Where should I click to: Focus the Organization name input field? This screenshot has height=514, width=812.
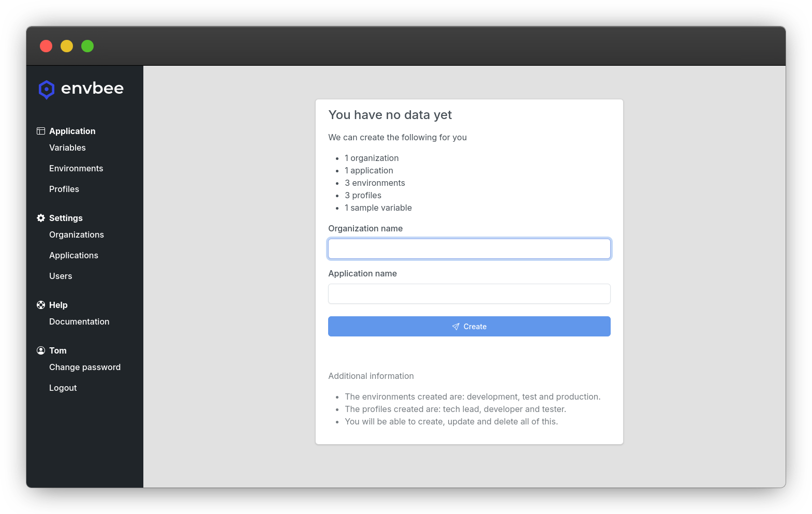pyautogui.click(x=469, y=249)
